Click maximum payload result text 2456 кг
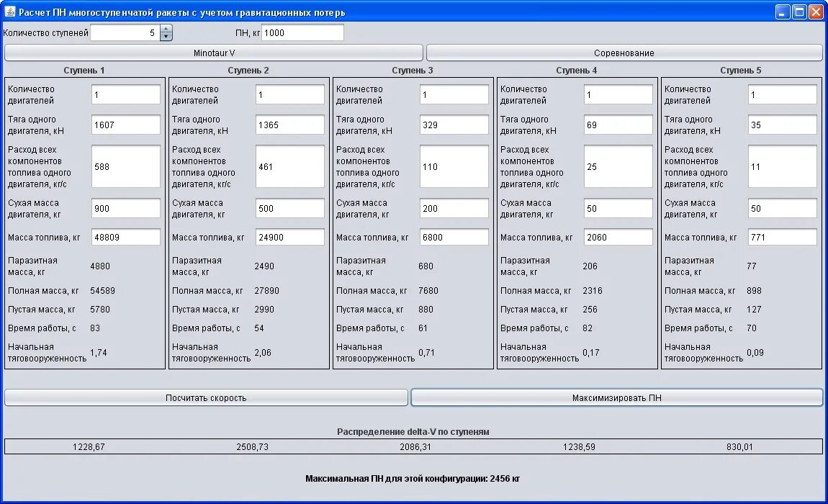This screenshot has height=504, width=828. click(x=505, y=479)
